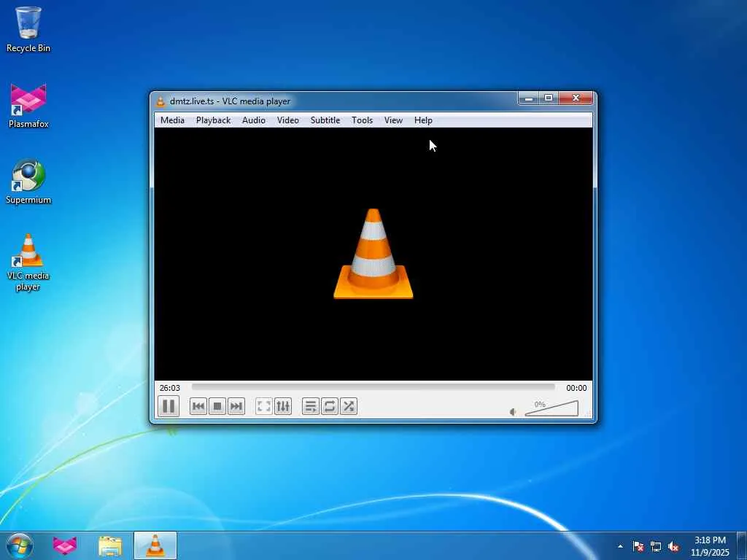Open network status tray icon
The width and height of the screenshot is (747, 560).
point(656,546)
